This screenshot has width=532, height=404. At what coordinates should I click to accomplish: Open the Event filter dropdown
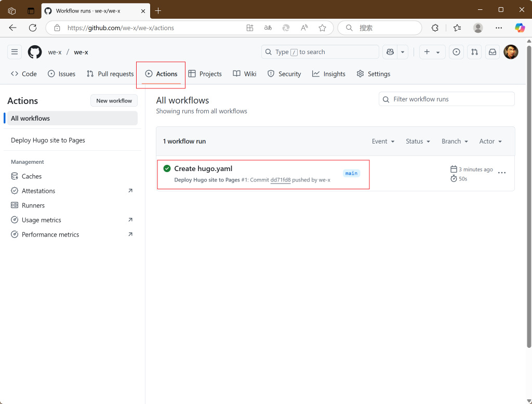click(x=383, y=141)
